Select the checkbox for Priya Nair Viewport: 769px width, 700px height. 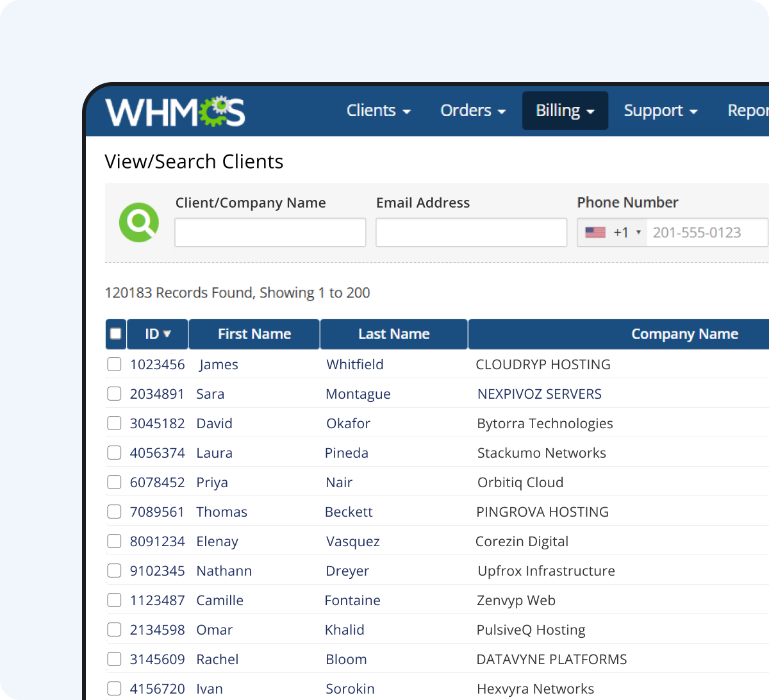[114, 482]
